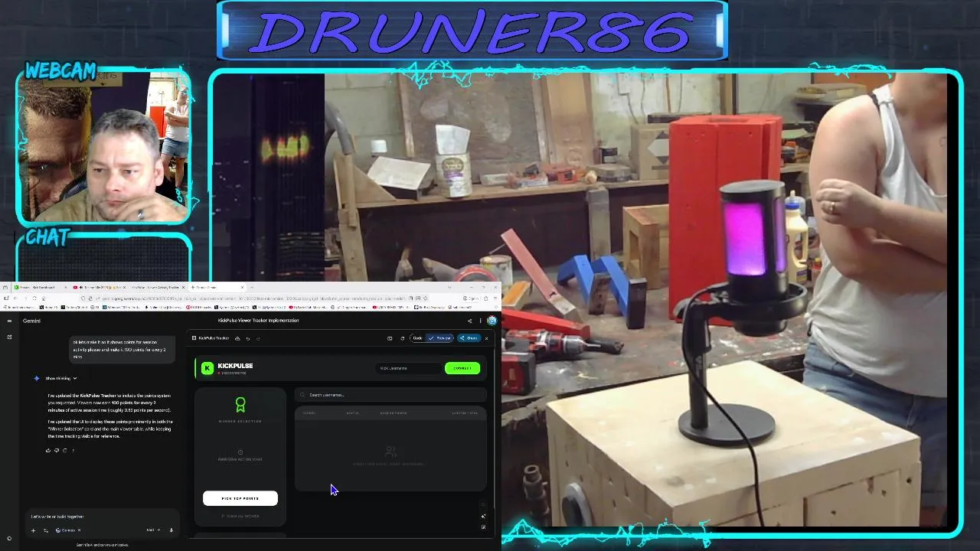The image size is (980, 551).
Task: Go back in the browser
Action: tap(15, 298)
